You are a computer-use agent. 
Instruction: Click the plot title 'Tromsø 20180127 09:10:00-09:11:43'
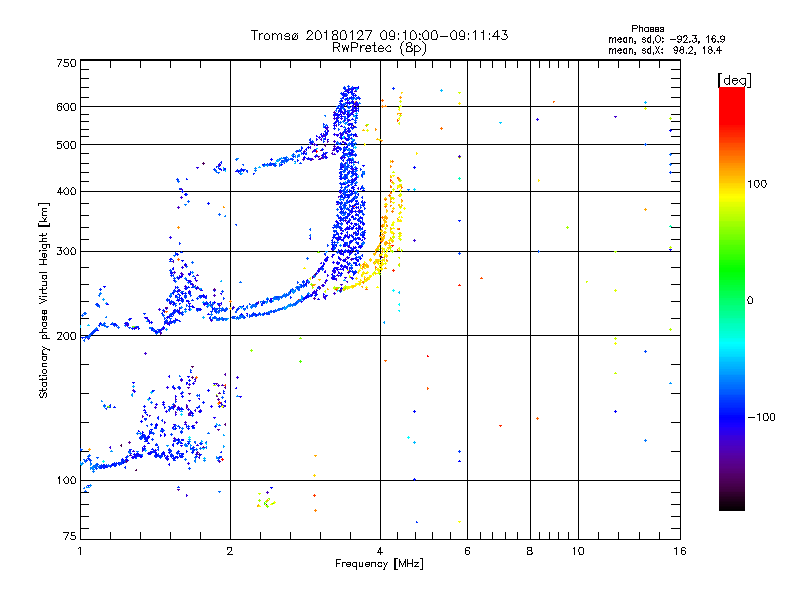click(x=379, y=35)
